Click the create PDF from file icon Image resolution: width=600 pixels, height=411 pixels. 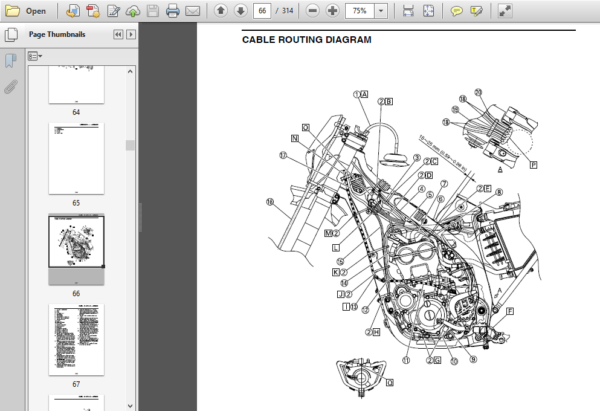73,11
